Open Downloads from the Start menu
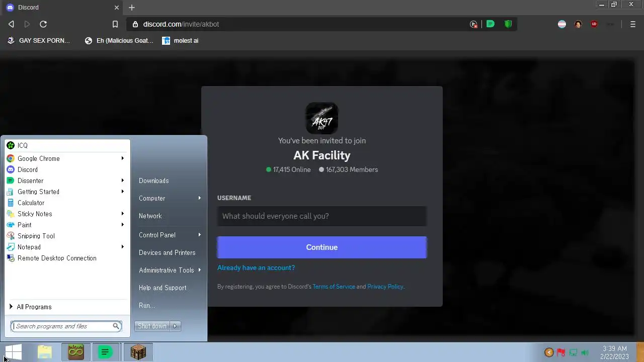The image size is (644, 362). (154, 180)
